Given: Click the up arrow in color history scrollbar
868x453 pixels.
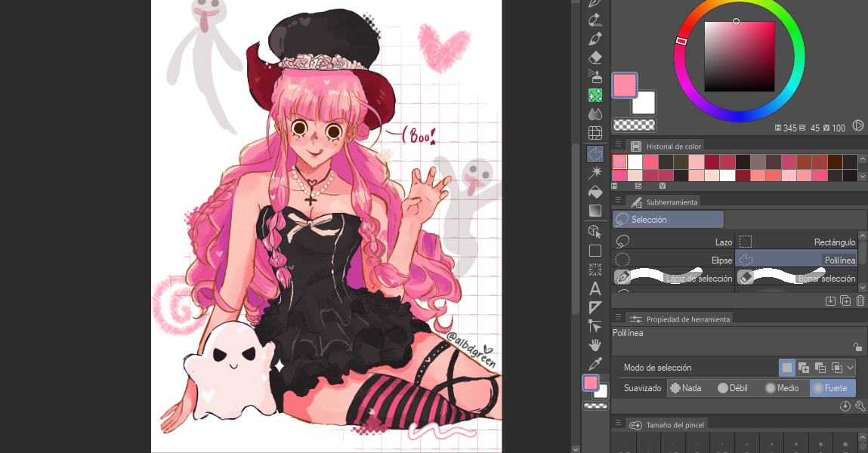Looking at the screenshot, I should pos(863,159).
